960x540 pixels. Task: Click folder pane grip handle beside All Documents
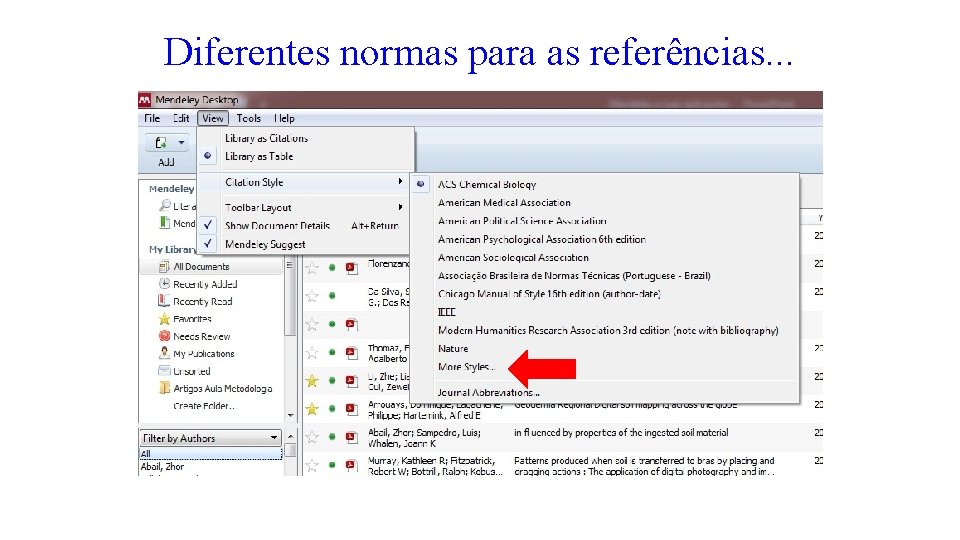[x=289, y=265]
